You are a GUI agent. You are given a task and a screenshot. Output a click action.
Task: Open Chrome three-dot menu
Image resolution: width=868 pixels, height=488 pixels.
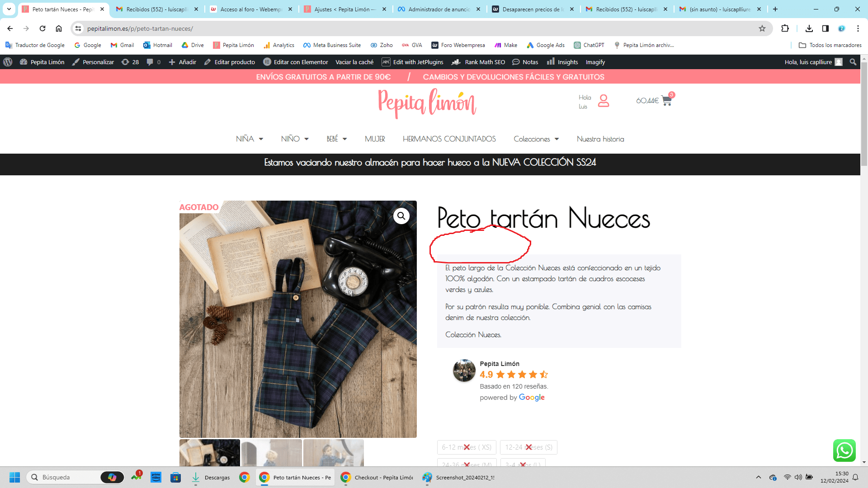(x=858, y=28)
